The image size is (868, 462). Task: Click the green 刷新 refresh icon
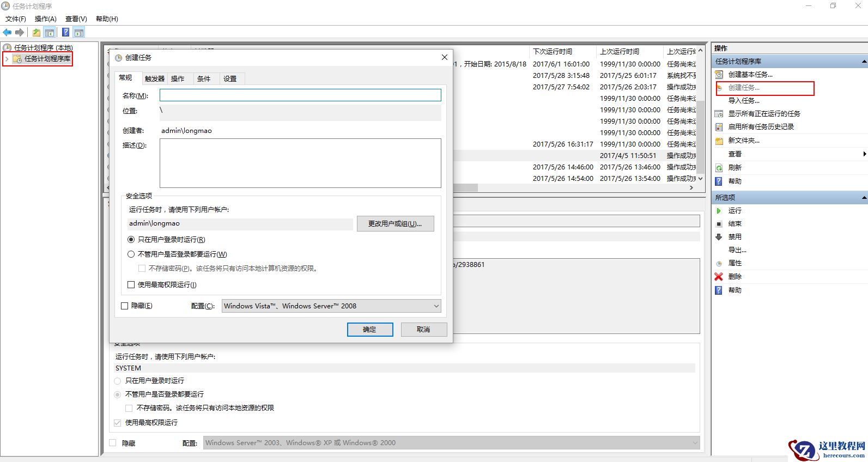pyautogui.click(x=719, y=168)
